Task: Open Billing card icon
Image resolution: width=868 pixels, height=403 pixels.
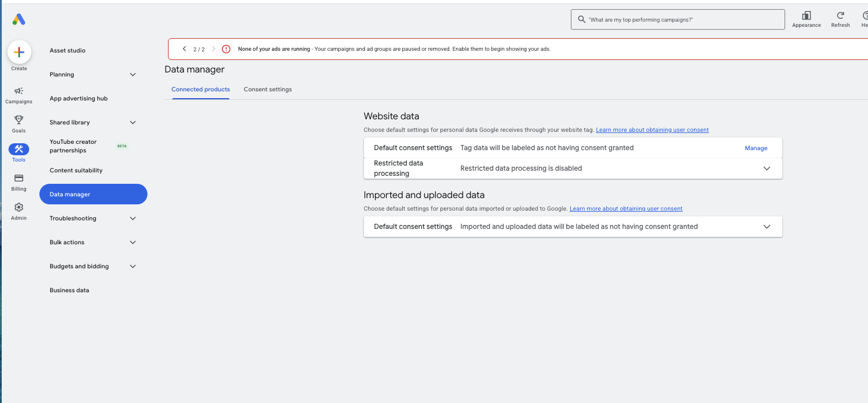Action: [19, 178]
